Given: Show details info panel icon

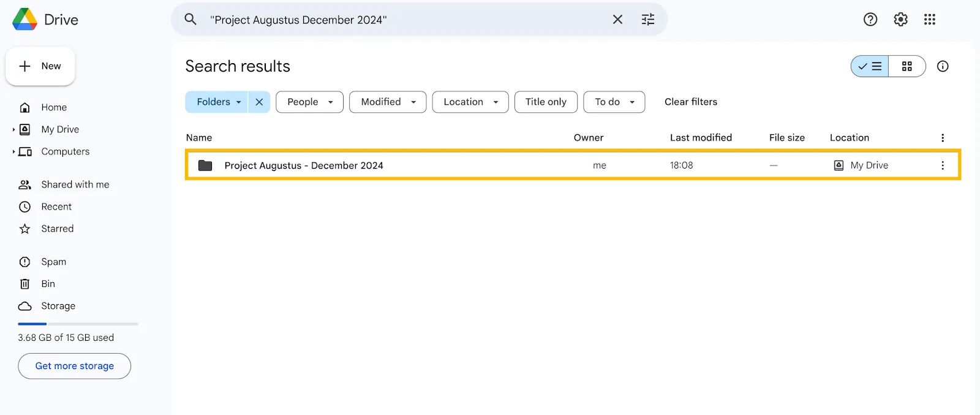Looking at the screenshot, I should [x=943, y=66].
